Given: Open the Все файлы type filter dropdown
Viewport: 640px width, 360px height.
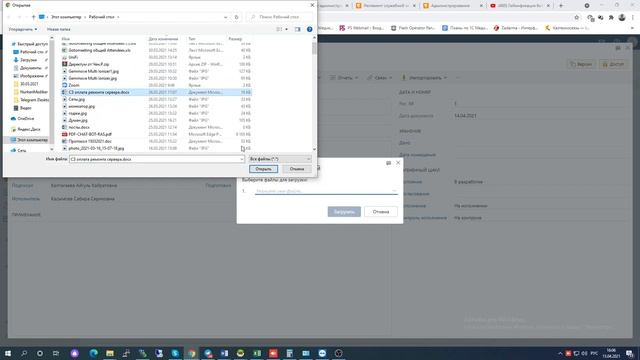Looking at the screenshot, I should [x=280, y=159].
